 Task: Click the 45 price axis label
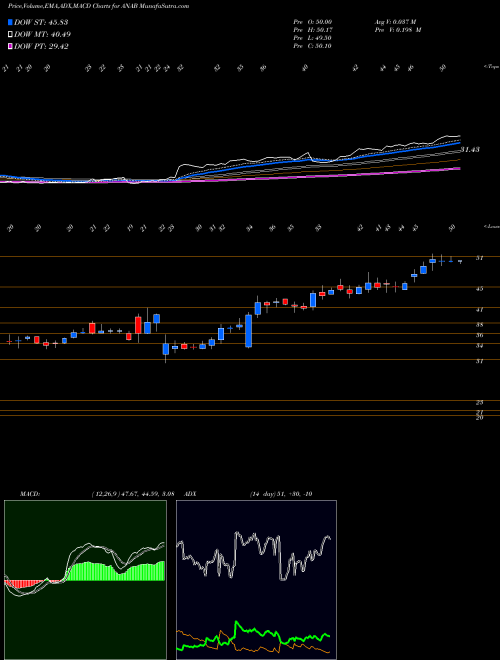point(479,289)
